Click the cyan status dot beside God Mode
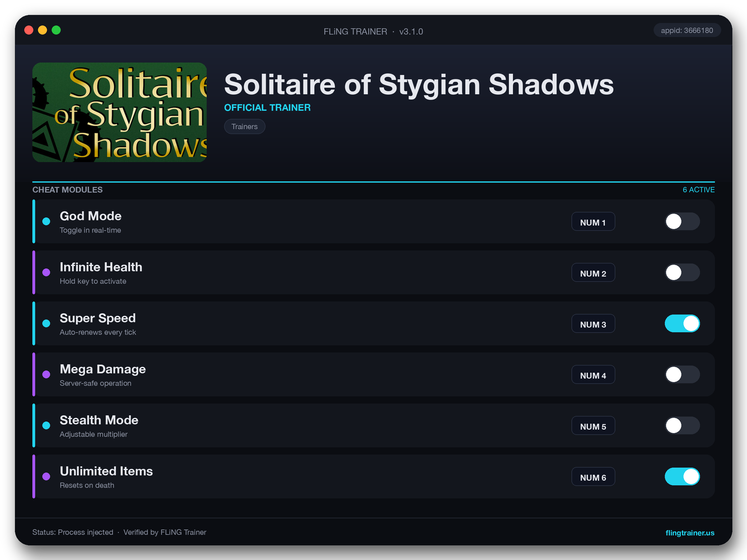747x560 pixels. [46, 222]
